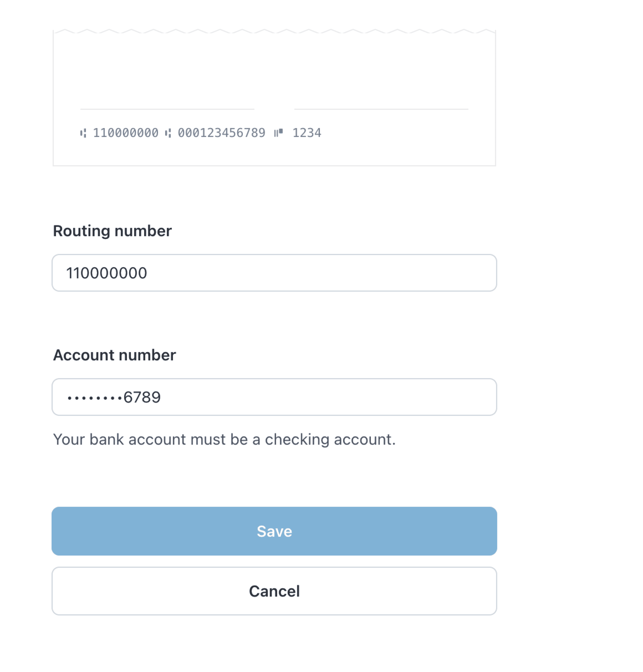This screenshot has width=643, height=672.
Task: Click the "Account number" field label
Action: click(x=114, y=355)
